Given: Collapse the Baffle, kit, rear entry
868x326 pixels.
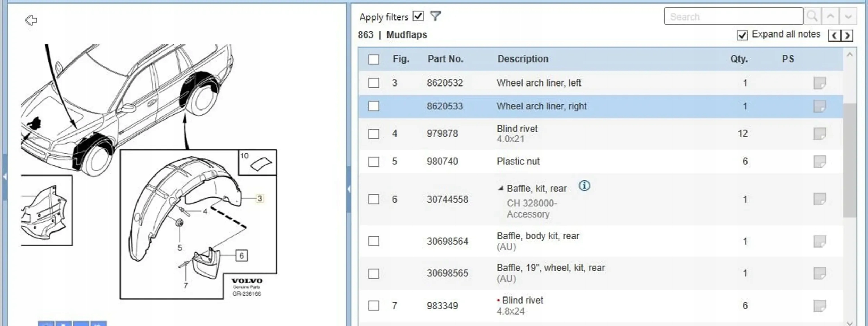Looking at the screenshot, I should pos(500,188).
